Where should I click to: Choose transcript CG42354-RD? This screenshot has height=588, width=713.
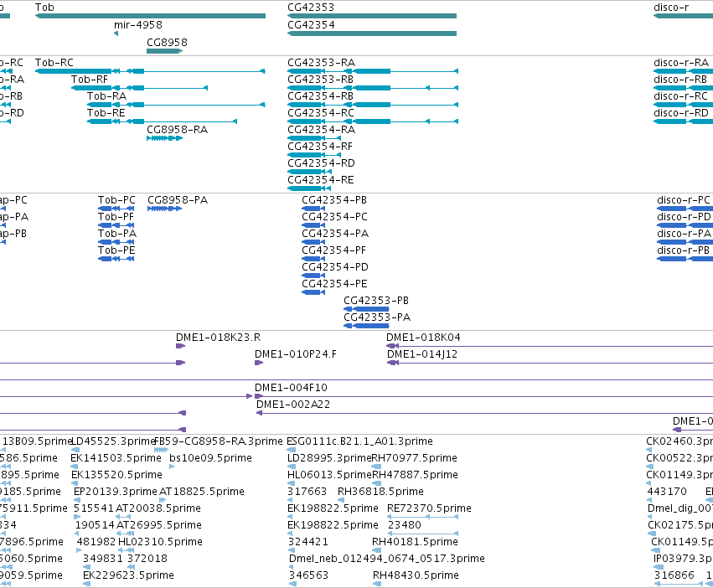click(x=321, y=163)
